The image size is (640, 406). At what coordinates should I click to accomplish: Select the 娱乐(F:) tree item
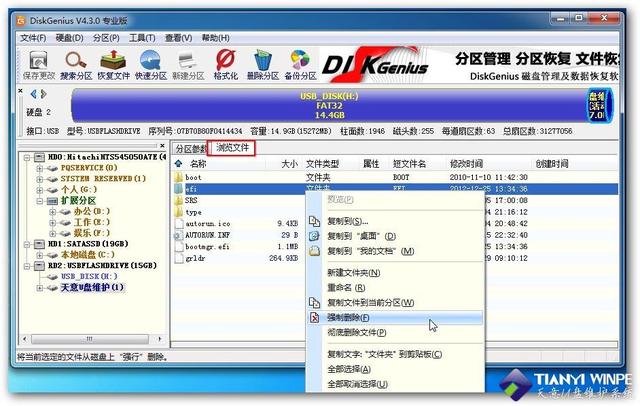pos(92,233)
